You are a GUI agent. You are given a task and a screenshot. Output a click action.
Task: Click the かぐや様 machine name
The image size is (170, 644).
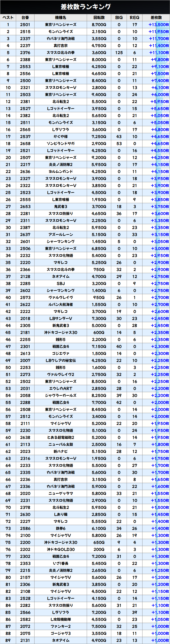pyautogui.click(x=60, y=136)
